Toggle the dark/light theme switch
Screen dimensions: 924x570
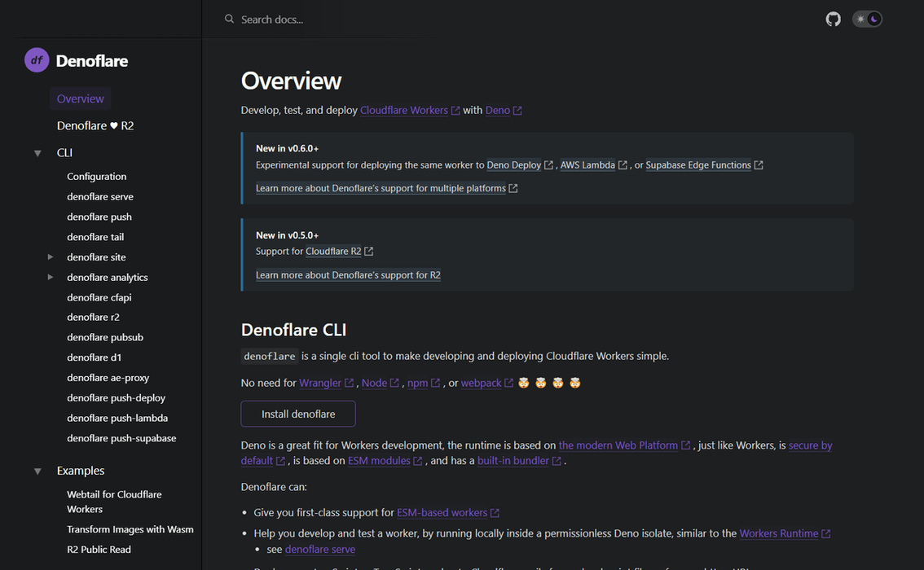867,20
